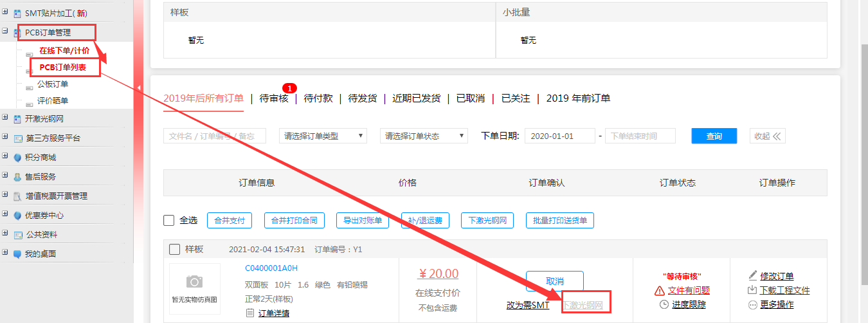Collapse the PCB订单管理 tree node
This screenshot has width=868, height=323.
click(x=6, y=32)
